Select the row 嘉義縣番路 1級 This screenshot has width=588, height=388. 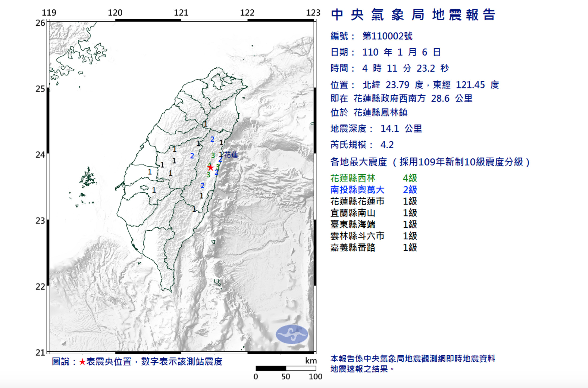coord(374,247)
